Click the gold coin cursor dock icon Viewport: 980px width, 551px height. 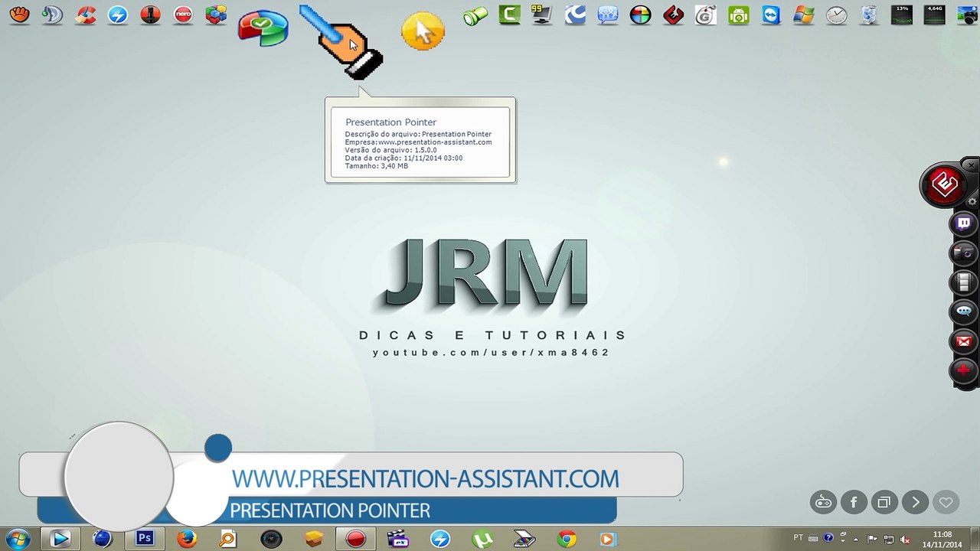pos(423,31)
